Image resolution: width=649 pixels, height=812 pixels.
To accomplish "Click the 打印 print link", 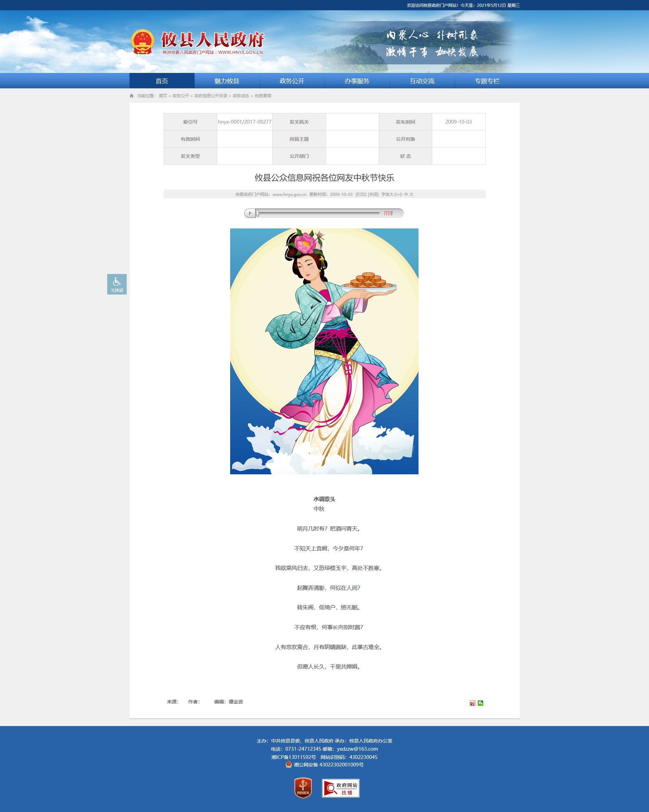I will (x=361, y=194).
